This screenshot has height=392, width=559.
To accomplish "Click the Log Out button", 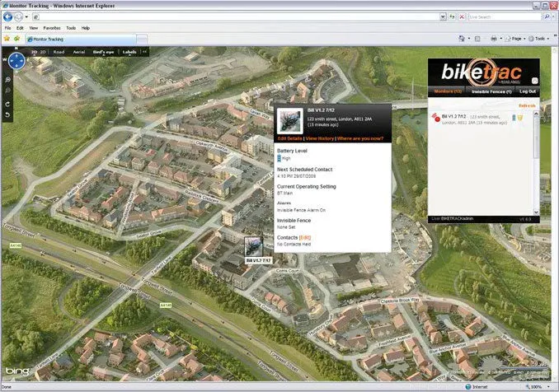I will pyautogui.click(x=528, y=91).
